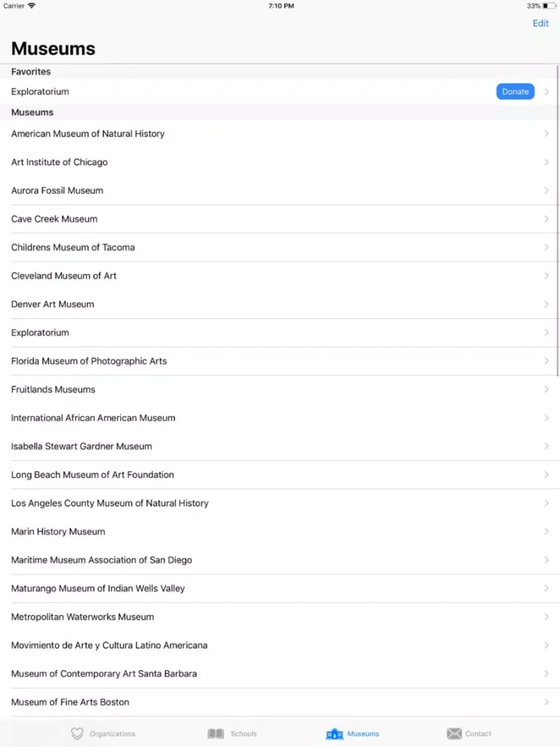Choose Isabella Stewart Gardner Museum
Screen dimensions: 560x747
tap(280, 447)
